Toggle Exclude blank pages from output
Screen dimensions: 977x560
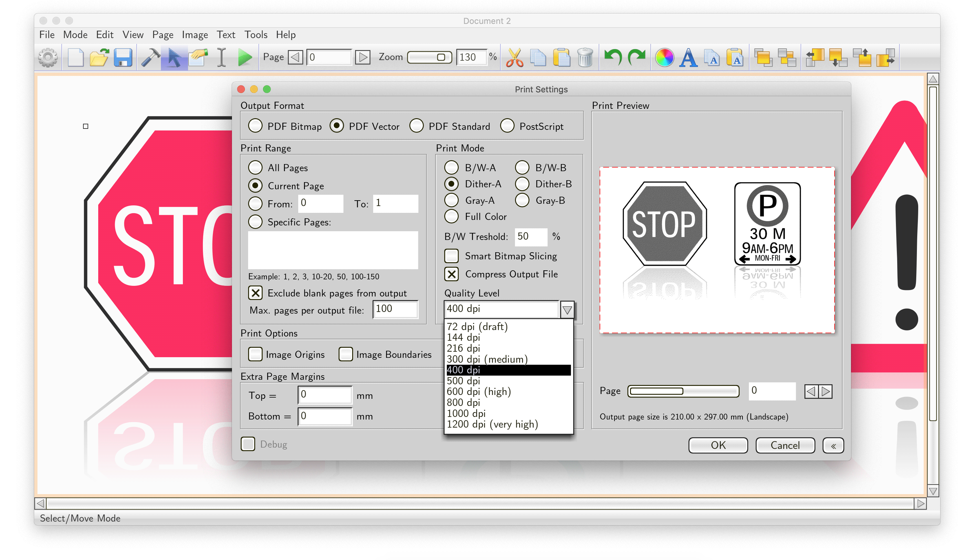256,293
